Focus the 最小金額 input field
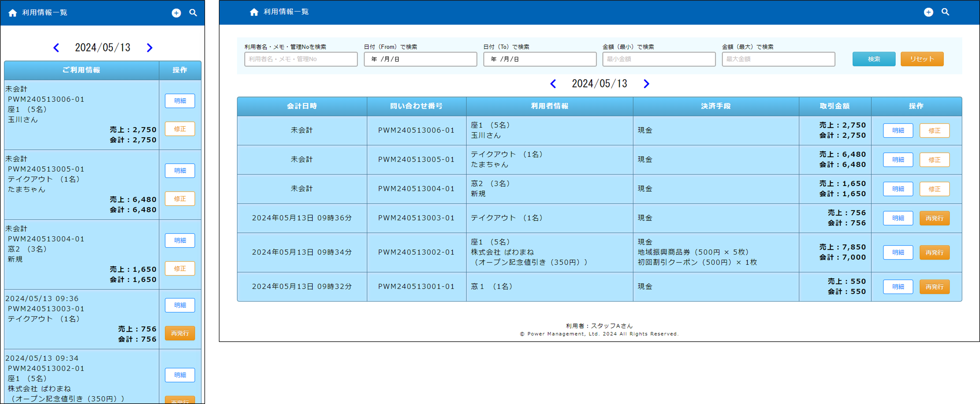980x404 pixels. click(x=659, y=59)
